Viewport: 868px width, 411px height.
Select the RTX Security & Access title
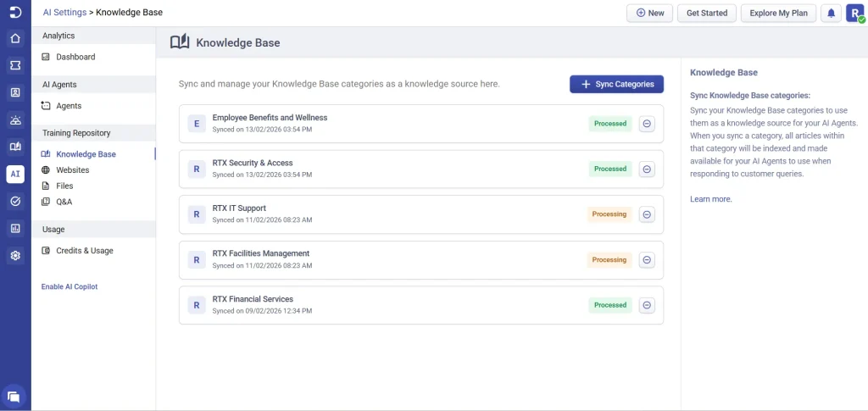pyautogui.click(x=253, y=164)
